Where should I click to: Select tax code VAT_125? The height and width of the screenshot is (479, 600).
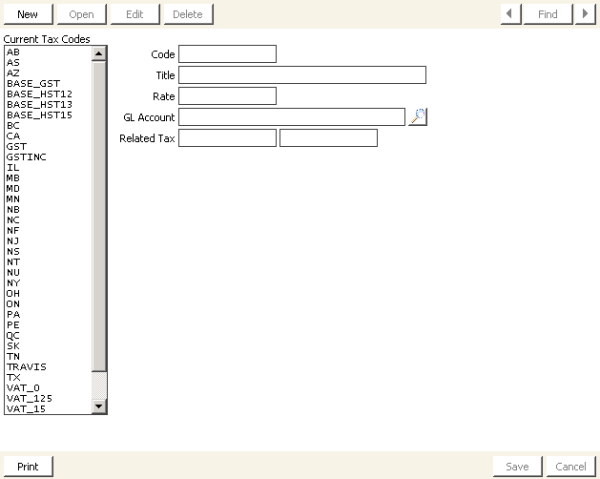pyautogui.click(x=48, y=398)
